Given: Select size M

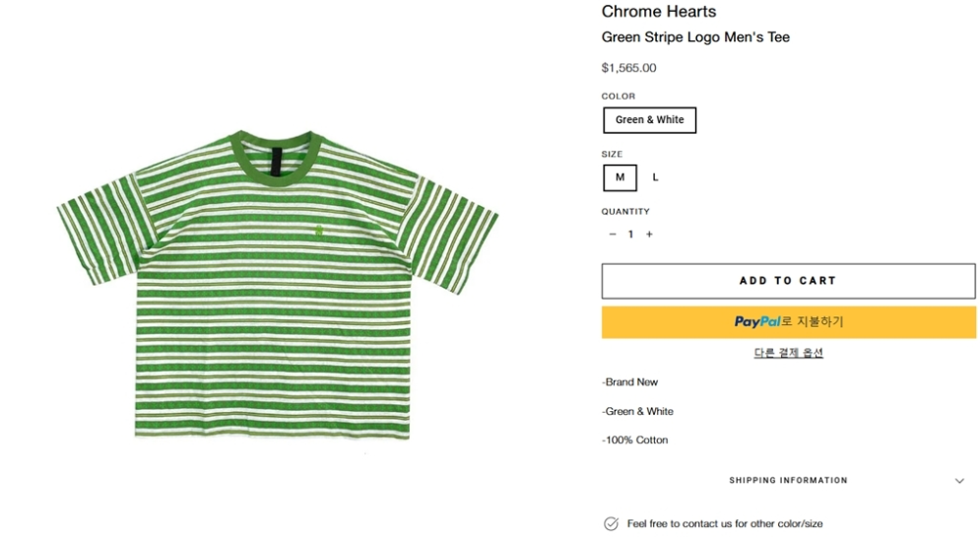Looking at the screenshot, I should pyautogui.click(x=620, y=177).
